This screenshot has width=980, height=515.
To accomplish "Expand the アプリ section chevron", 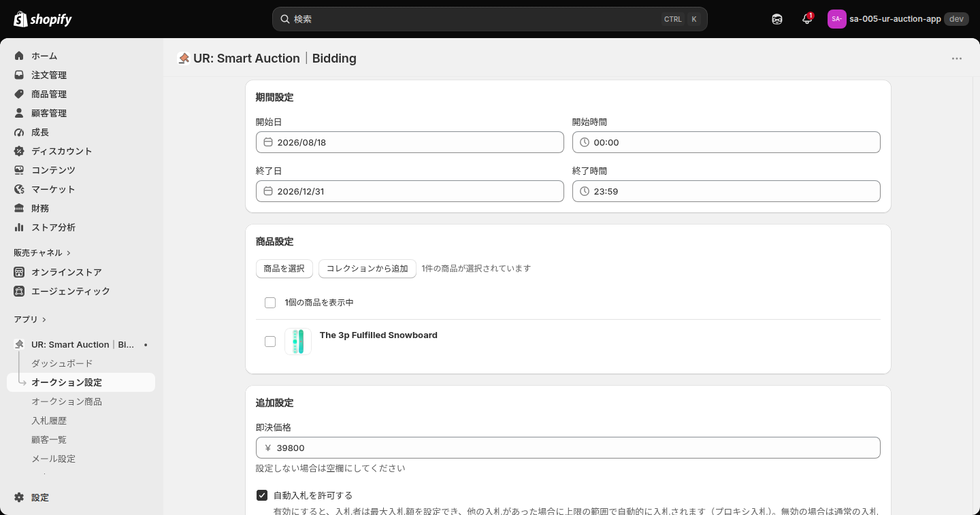I will point(44,320).
